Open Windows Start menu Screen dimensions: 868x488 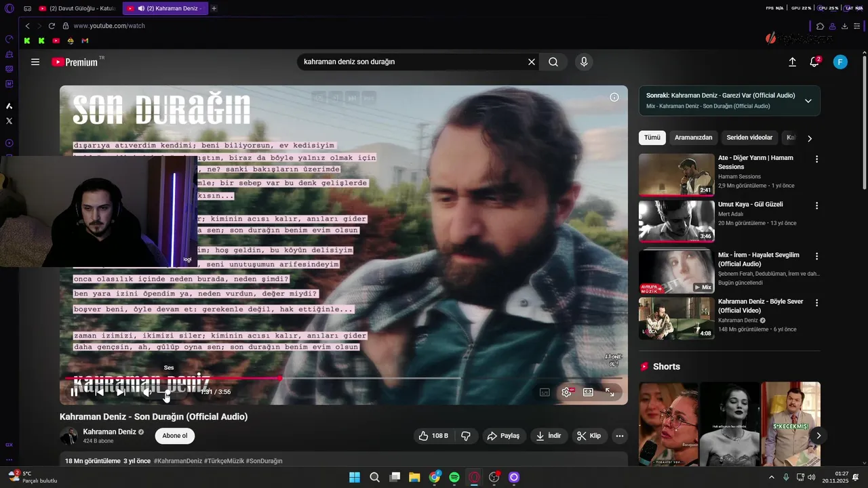point(355,477)
